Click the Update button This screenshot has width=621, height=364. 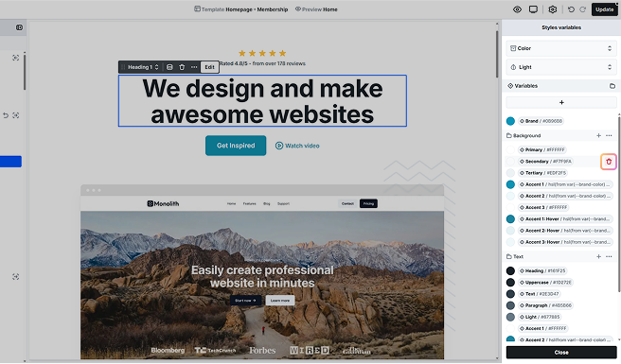point(604,9)
